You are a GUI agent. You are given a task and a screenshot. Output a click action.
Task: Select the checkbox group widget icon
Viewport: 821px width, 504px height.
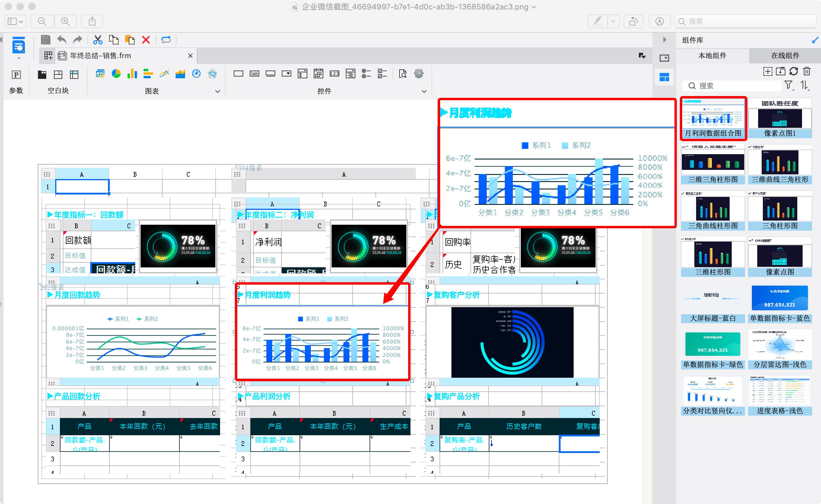coord(382,74)
